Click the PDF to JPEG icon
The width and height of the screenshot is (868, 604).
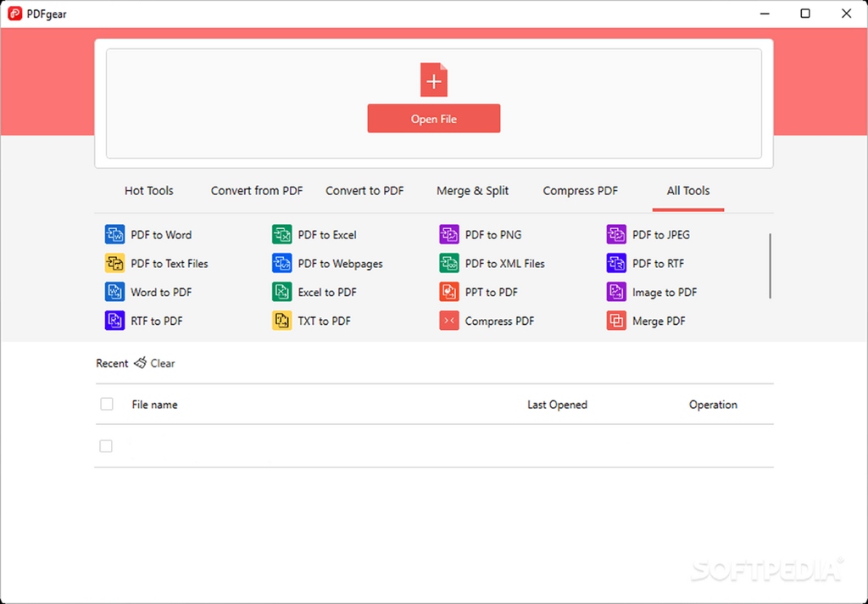pyautogui.click(x=616, y=234)
